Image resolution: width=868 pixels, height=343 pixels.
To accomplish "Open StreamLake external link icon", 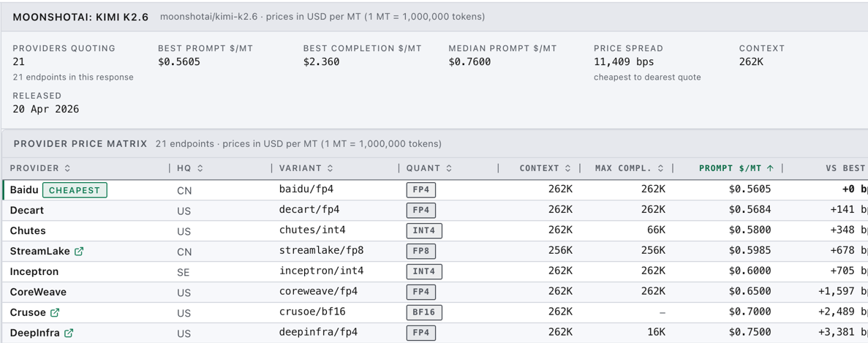I will pos(78,251).
